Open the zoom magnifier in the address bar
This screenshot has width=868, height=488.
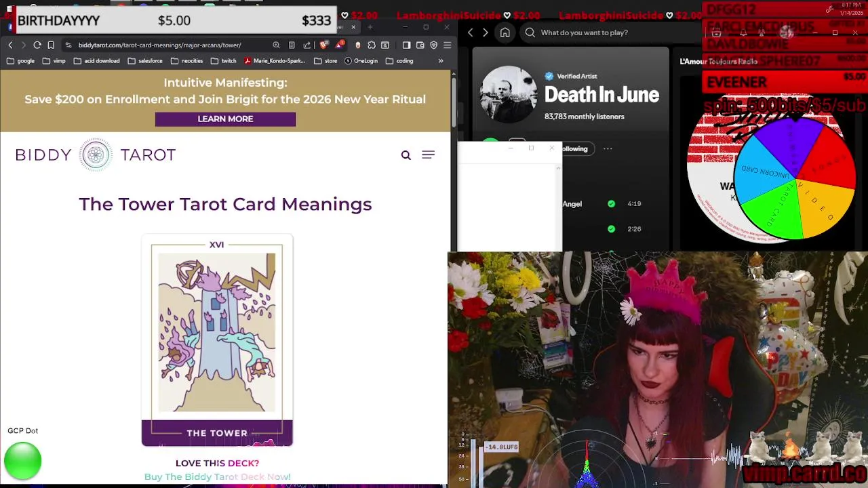pos(276,45)
